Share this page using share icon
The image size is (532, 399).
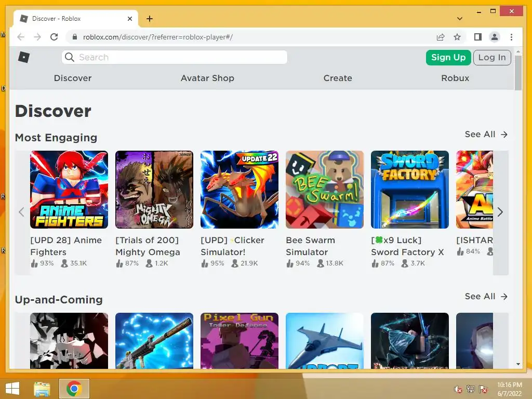tap(441, 37)
